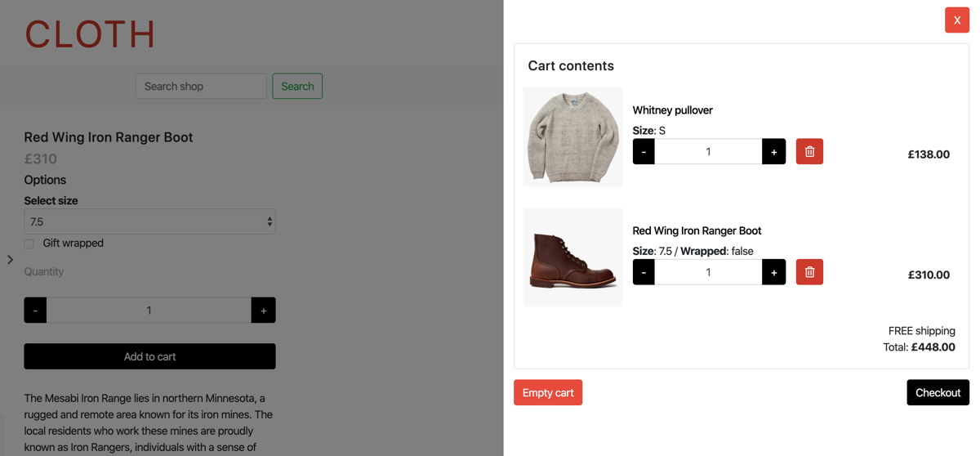Expand the left sidebar chevron arrow

pos(11,260)
